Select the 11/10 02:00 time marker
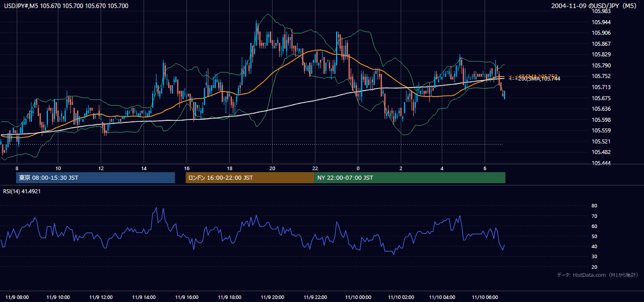 401,296
